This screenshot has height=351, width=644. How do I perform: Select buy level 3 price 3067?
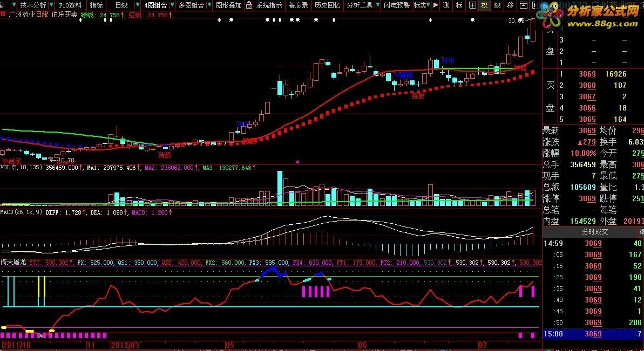click(x=587, y=97)
